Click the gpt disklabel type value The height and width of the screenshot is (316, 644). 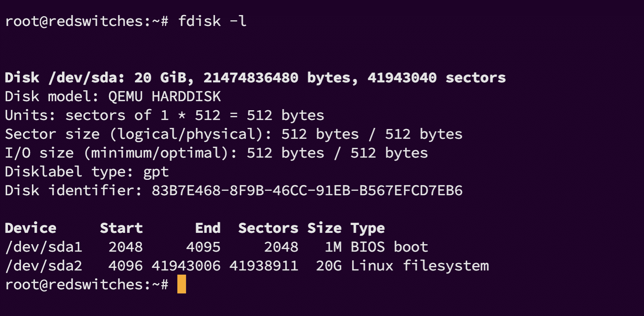click(156, 172)
